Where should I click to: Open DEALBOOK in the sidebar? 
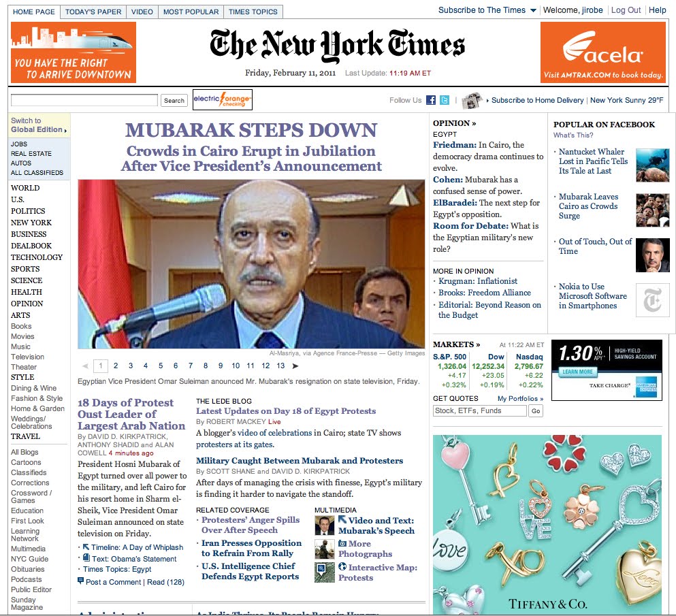pos(31,246)
